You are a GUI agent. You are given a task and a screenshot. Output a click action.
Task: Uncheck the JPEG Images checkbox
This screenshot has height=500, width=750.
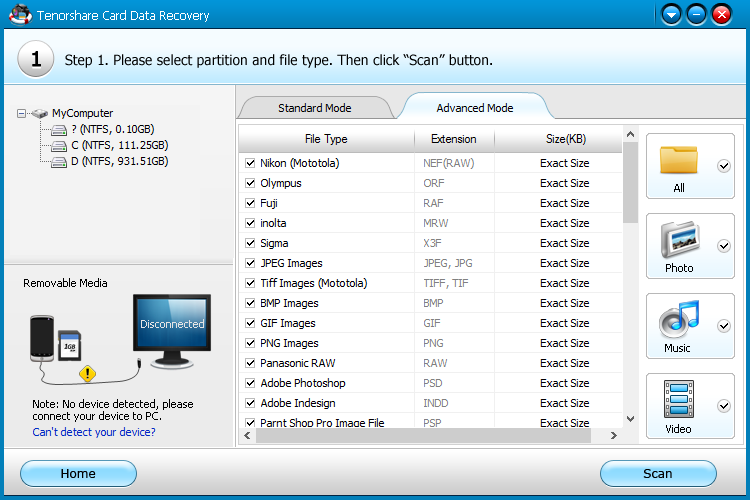[250, 263]
